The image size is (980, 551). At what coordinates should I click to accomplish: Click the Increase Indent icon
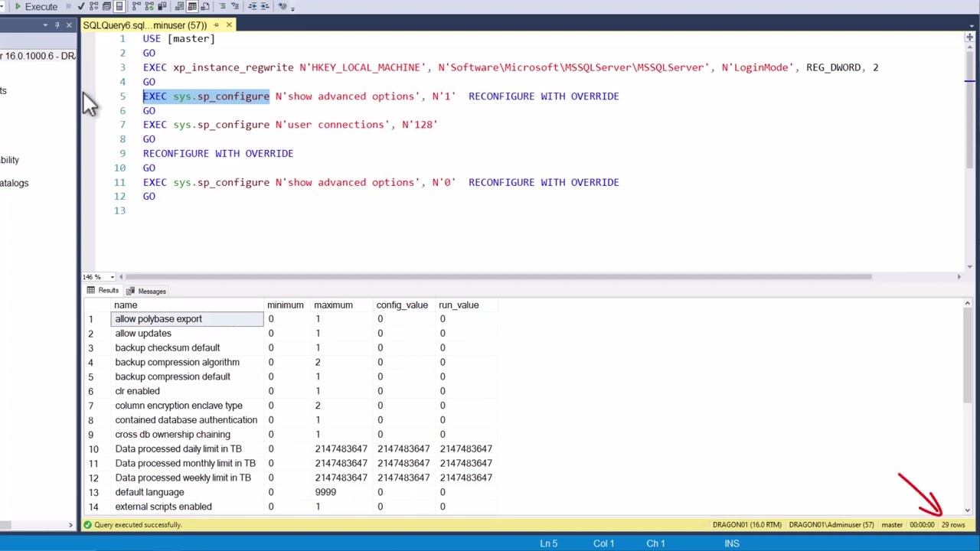pos(265,6)
